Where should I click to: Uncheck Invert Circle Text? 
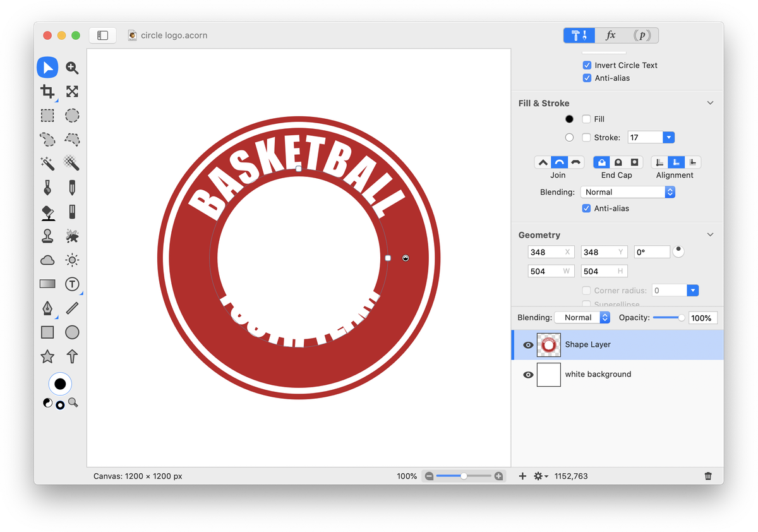tap(587, 65)
